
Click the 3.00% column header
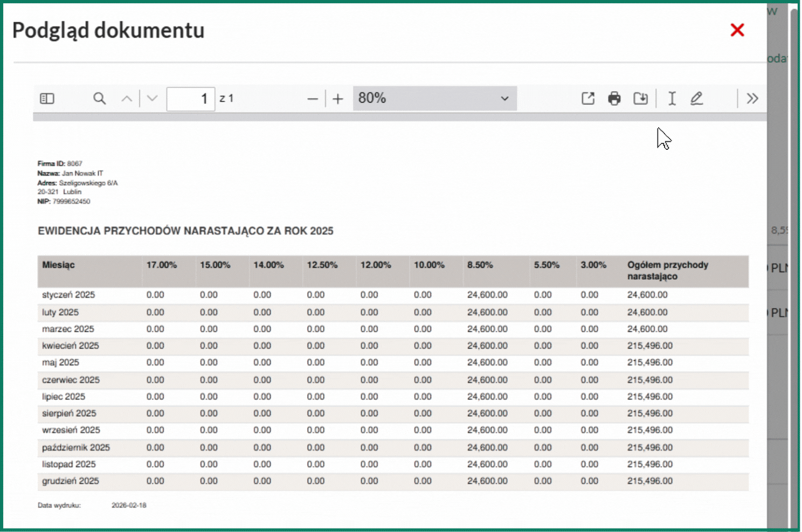click(593, 265)
